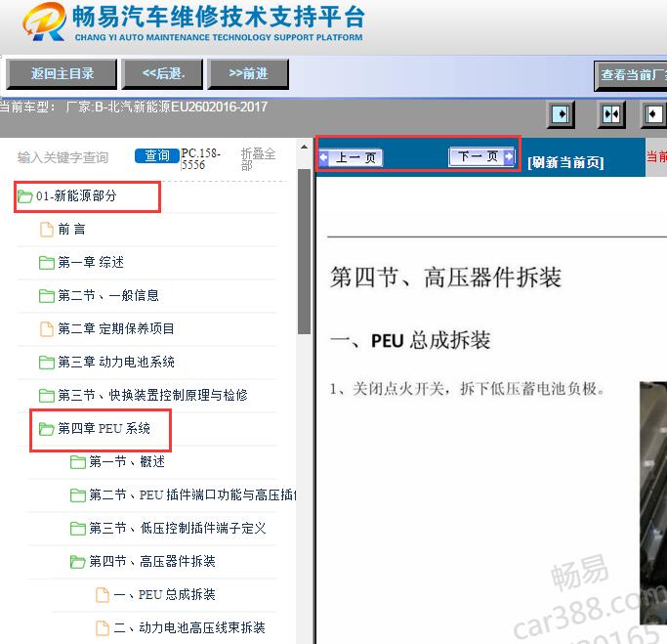Click step text 1、关闭点火开关
Viewport: 667px width, 644px height.
coord(467,389)
